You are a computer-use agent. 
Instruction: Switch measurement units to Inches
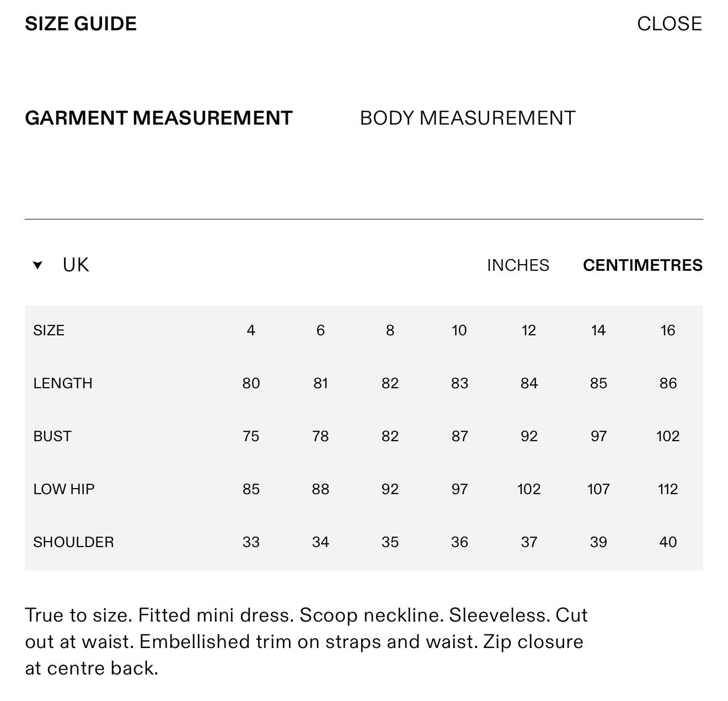click(518, 265)
